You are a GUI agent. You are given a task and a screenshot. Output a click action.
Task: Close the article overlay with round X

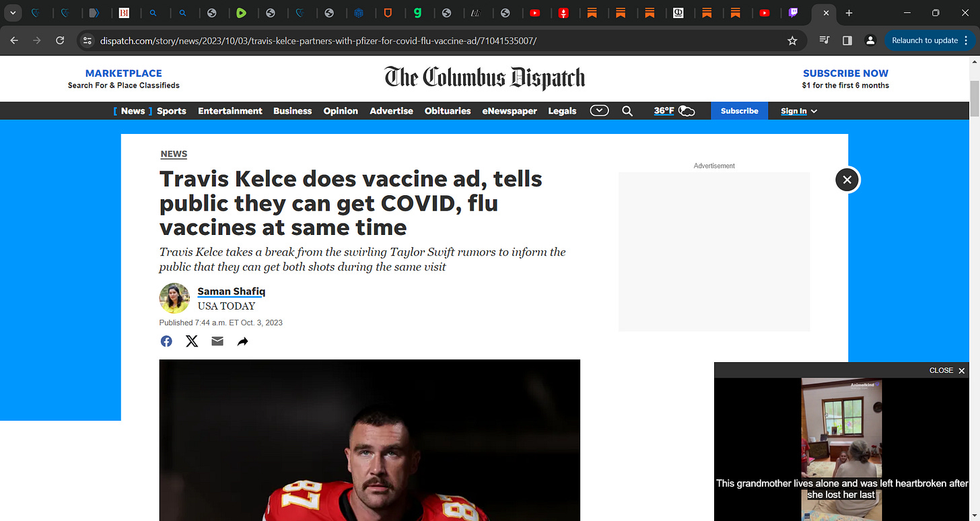point(847,180)
